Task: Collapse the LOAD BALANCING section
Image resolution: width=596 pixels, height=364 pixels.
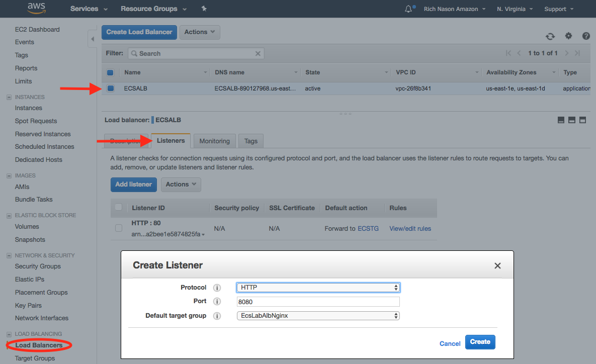Action: (9, 334)
